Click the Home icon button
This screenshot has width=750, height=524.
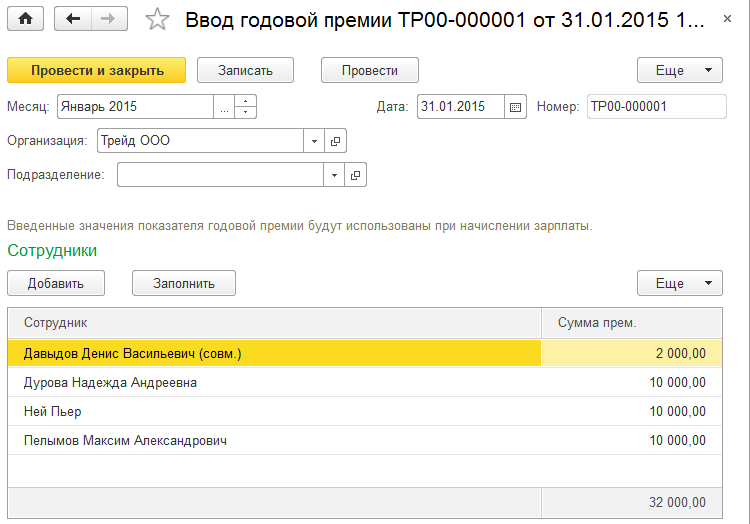[26, 19]
